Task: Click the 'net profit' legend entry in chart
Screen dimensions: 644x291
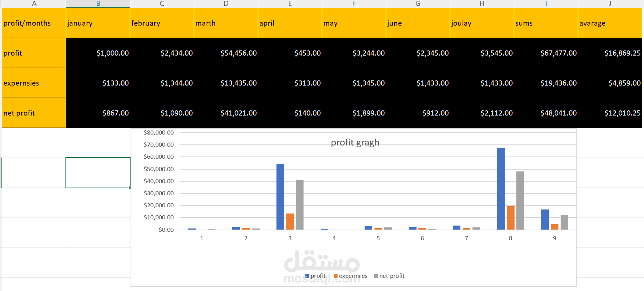Action: click(x=389, y=276)
